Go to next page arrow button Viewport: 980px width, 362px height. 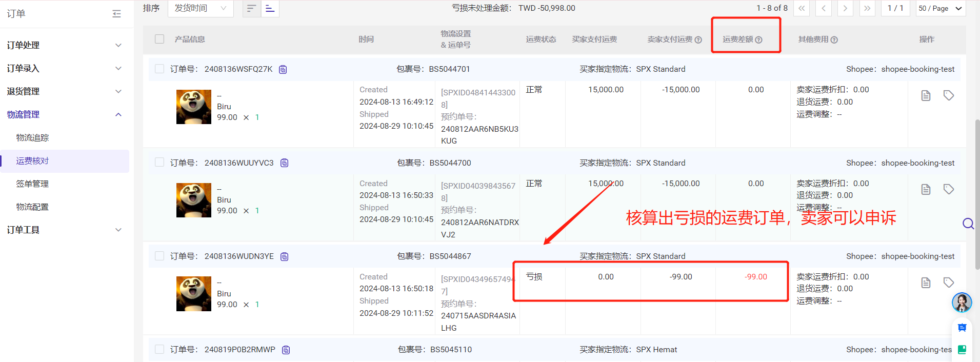click(845, 8)
